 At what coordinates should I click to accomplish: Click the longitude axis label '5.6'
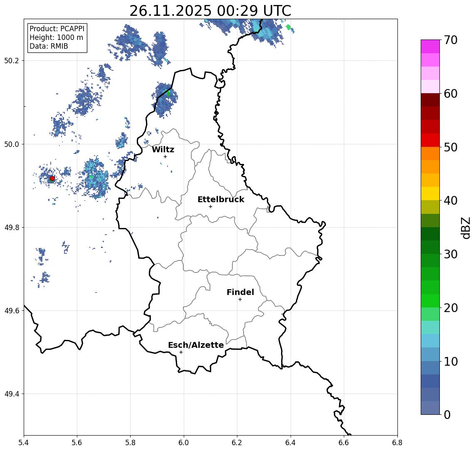[x=77, y=443]
